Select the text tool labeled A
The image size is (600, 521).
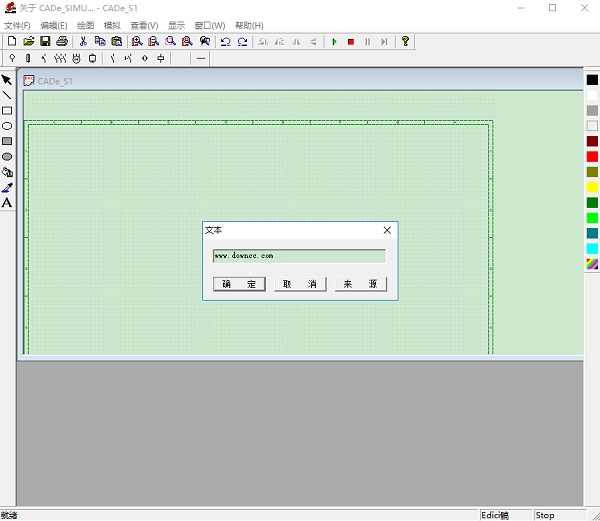tap(7, 203)
